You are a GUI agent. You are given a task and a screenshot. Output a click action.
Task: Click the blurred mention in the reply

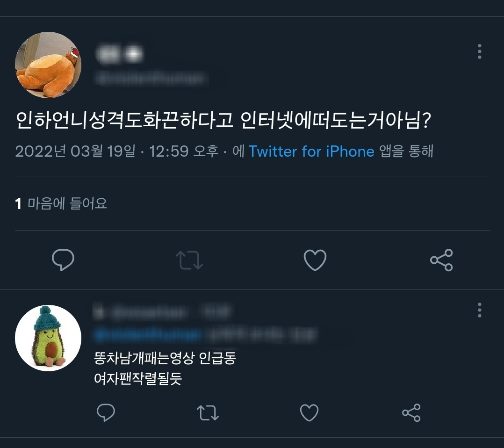147,335
